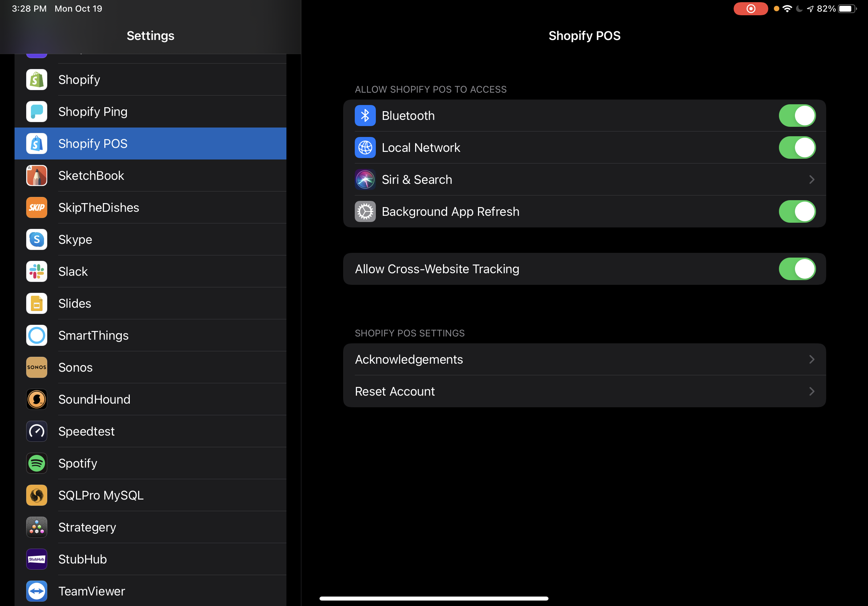Click the Allow Cross-Website Tracking label
The image size is (868, 606).
pos(437,269)
